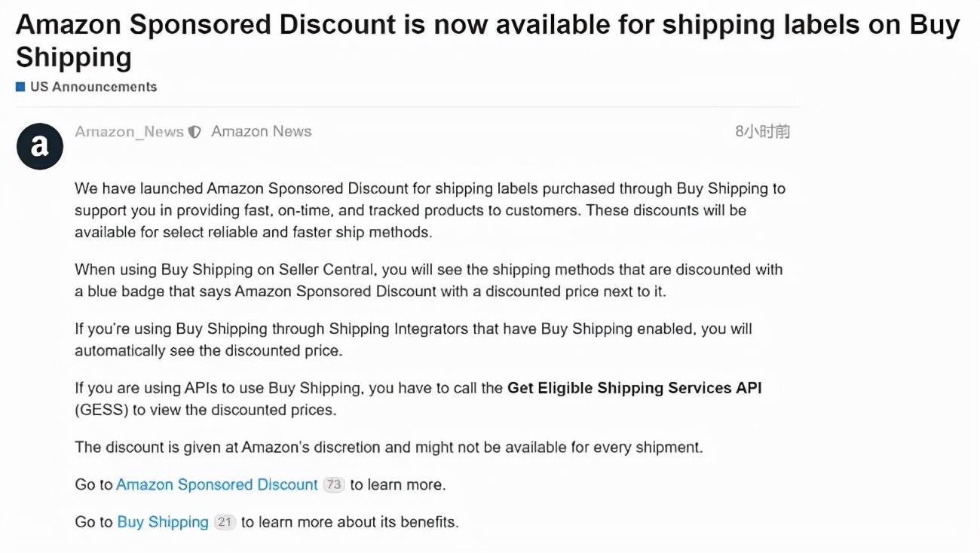Click the 8小时前 post timestamp
Screen dimensions: 980x553
763,132
